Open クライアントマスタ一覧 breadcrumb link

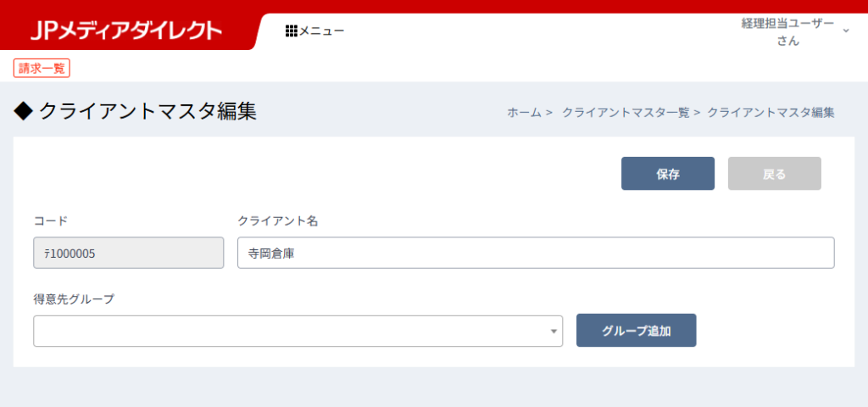[x=626, y=112]
